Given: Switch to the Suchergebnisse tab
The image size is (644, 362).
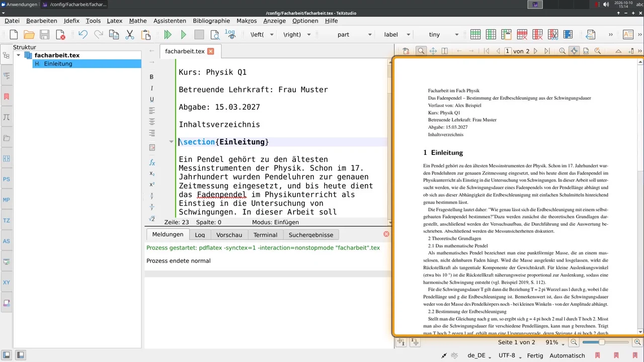Looking at the screenshot, I should coord(311,235).
